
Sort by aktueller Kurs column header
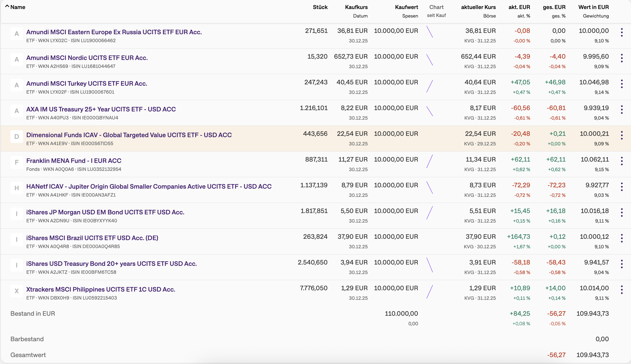[478, 7]
